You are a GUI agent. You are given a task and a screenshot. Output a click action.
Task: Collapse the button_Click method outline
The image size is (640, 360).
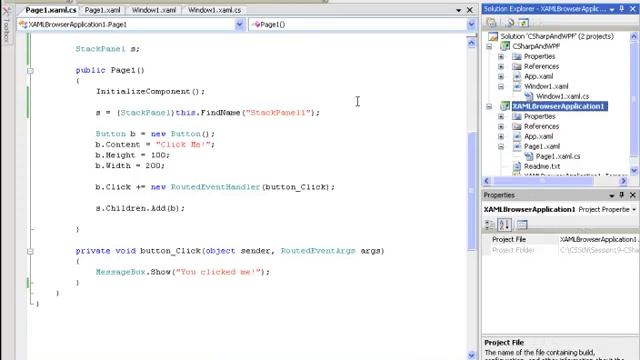click(x=30, y=251)
